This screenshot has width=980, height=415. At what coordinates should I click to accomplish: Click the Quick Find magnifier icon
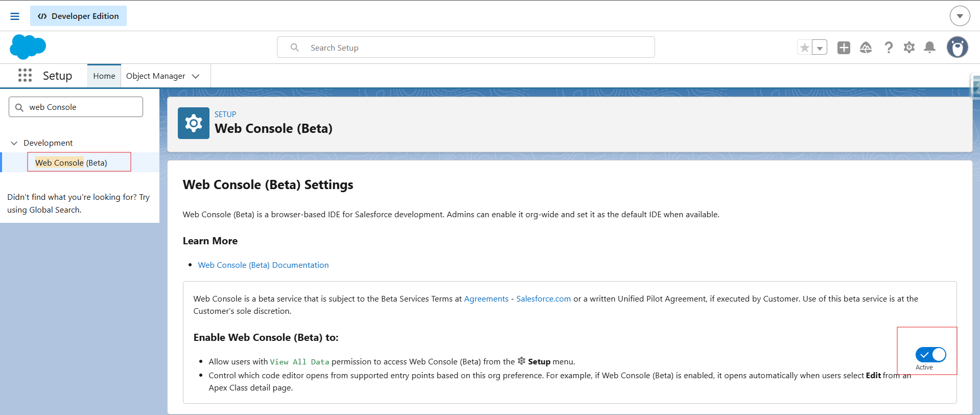click(19, 107)
